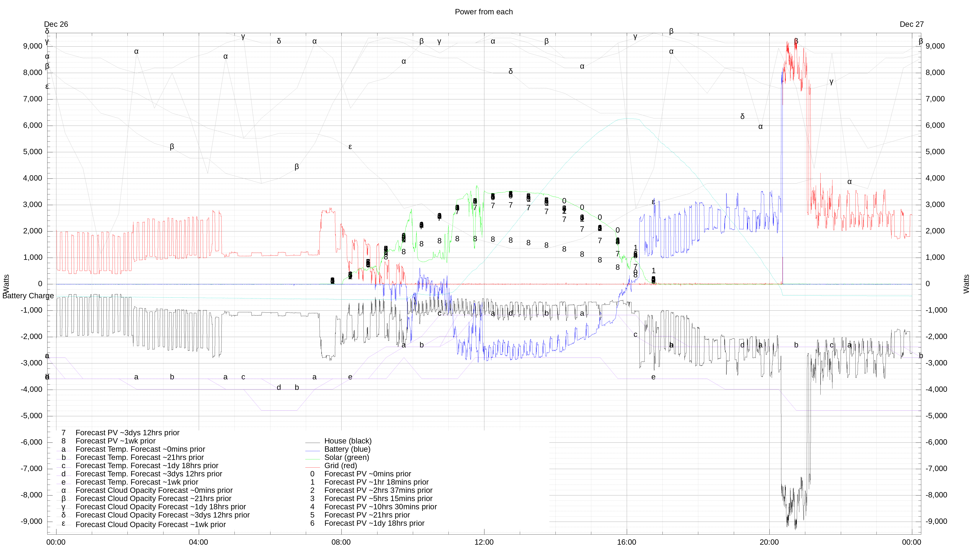Click legend "Forecast PV ~1dy 18hrs prior"
This screenshot has width=980, height=551.
pos(374,524)
